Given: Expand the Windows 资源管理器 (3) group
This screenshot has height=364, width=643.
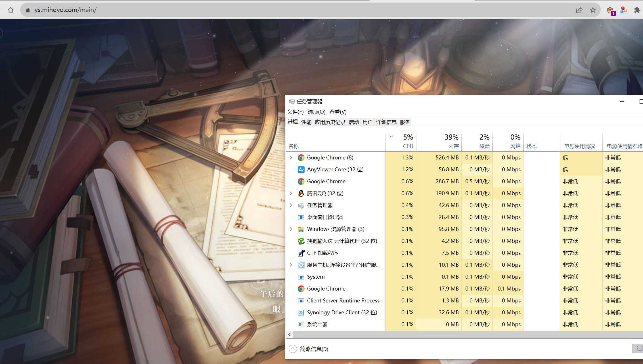Looking at the screenshot, I should (x=291, y=229).
